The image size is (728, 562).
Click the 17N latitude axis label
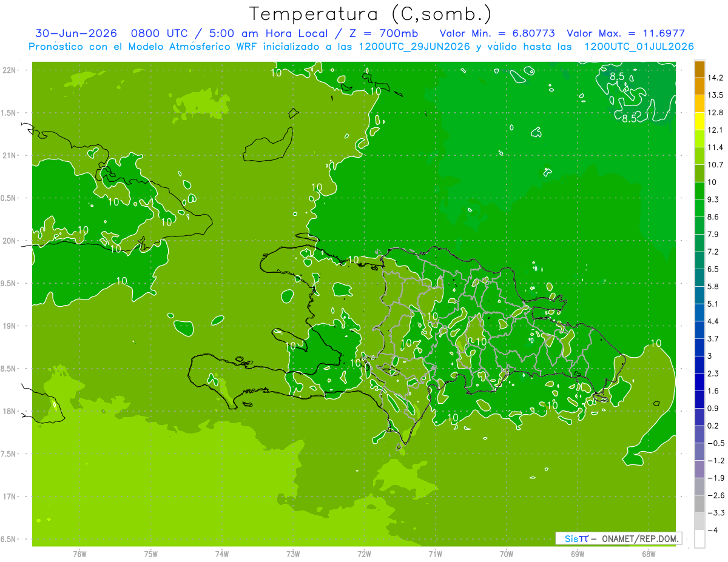[10, 497]
